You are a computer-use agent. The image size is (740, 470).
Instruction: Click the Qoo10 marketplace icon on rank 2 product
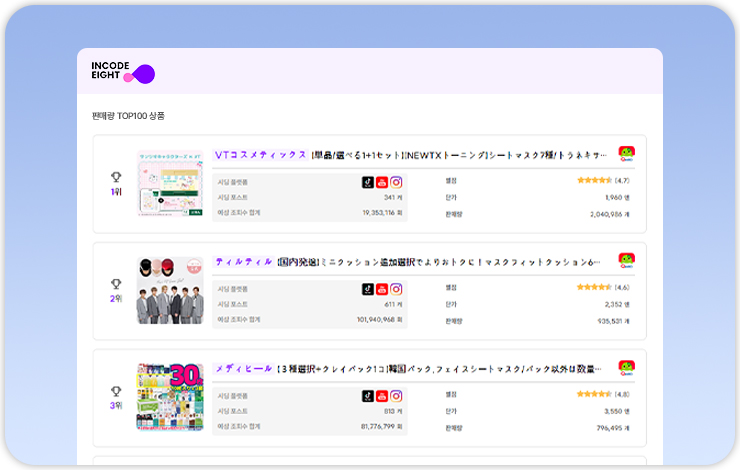click(x=627, y=260)
